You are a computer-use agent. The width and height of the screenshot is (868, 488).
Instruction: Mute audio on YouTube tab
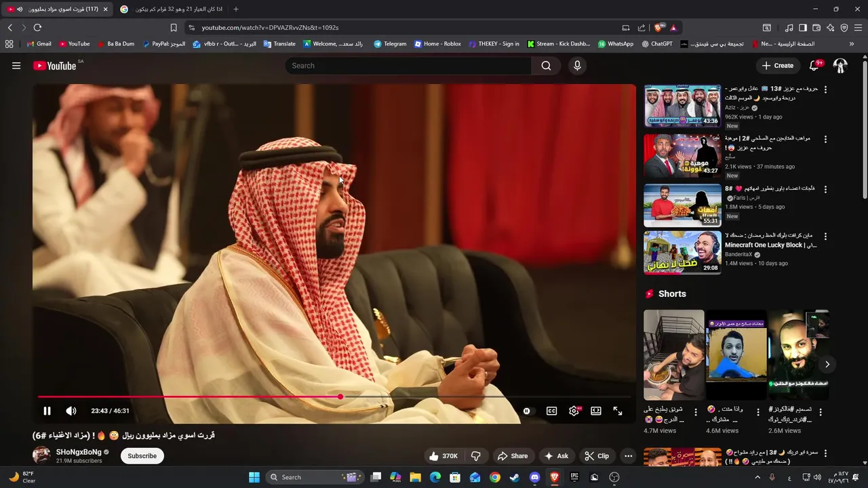[19, 9]
